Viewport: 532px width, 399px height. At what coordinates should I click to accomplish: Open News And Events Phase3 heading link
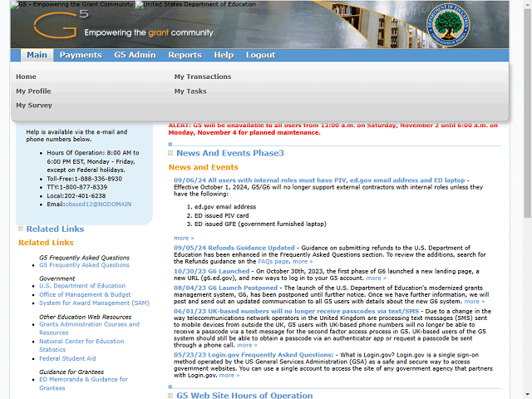click(230, 153)
